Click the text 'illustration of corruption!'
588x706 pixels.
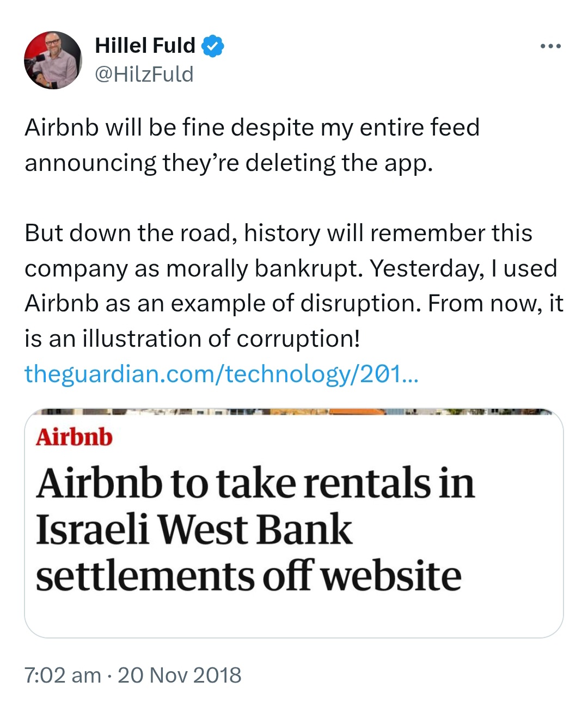[221, 339]
